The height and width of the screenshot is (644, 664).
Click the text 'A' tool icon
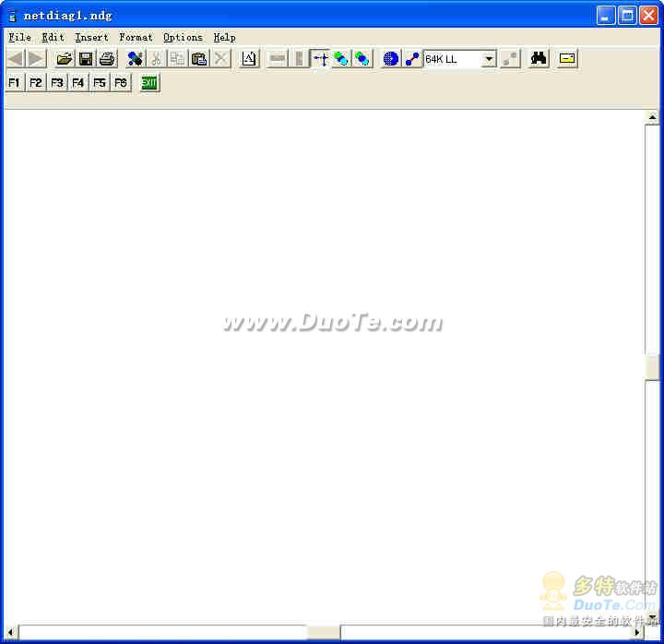click(x=249, y=59)
